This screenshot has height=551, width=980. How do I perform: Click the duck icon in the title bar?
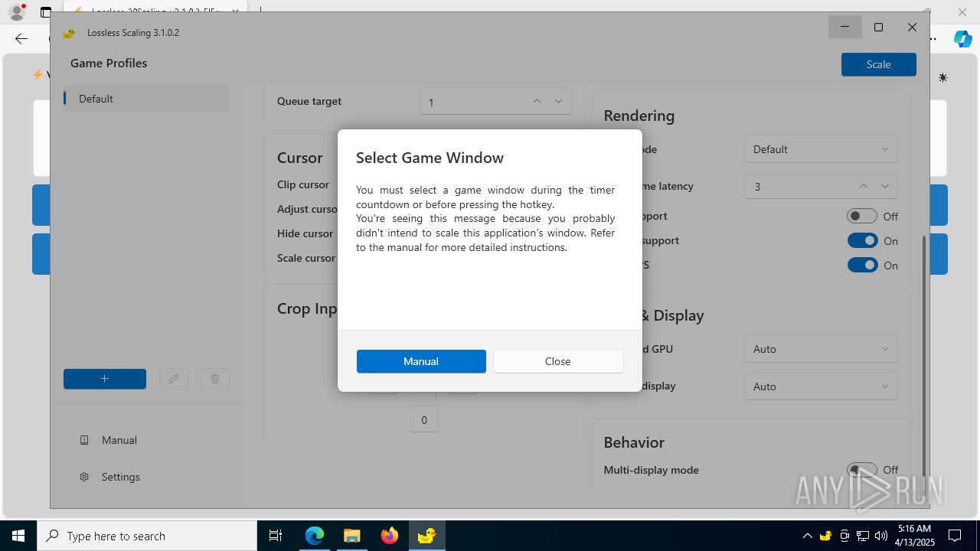point(69,33)
